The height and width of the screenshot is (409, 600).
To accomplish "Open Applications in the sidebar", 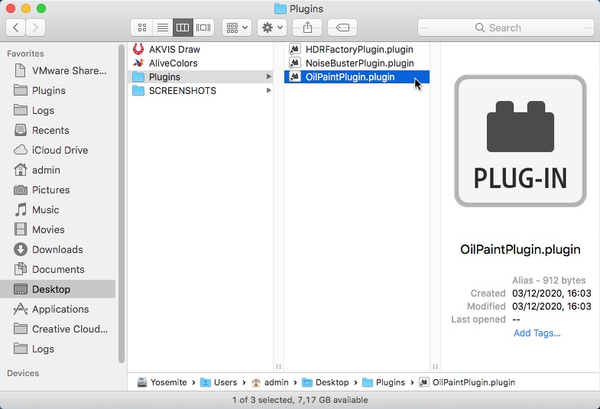I will click(60, 309).
